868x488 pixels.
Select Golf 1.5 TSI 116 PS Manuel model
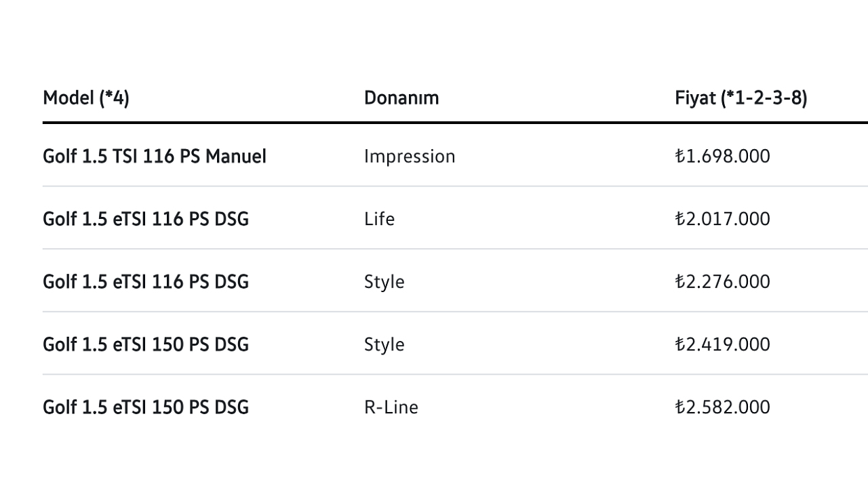pos(155,157)
